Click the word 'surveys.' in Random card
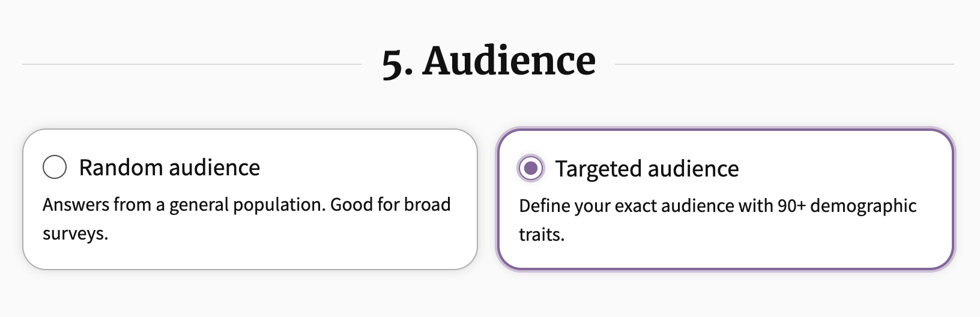The height and width of the screenshot is (317, 980). coord(76,234)
